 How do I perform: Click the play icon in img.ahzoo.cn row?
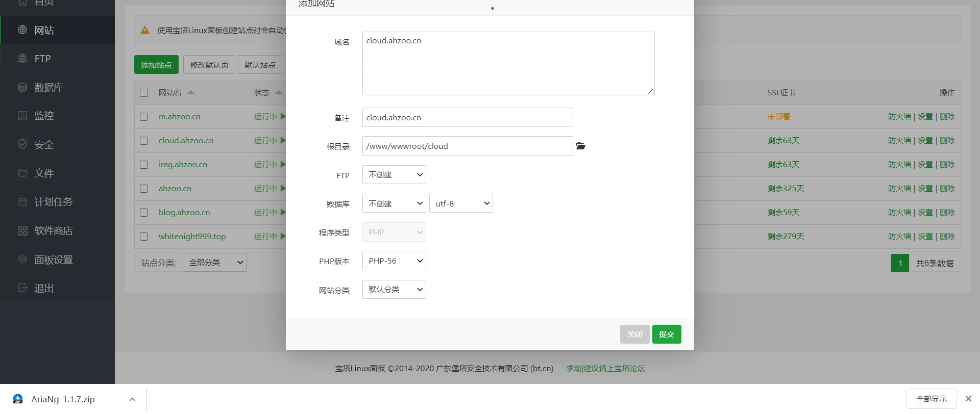(283, 165)
